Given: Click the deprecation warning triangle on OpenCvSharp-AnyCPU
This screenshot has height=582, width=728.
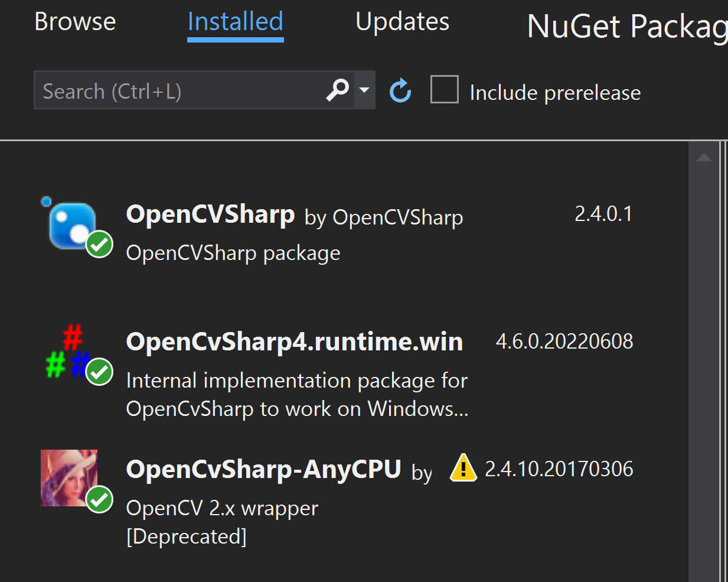Looking at the screenshot, I should tap(463, 468).
